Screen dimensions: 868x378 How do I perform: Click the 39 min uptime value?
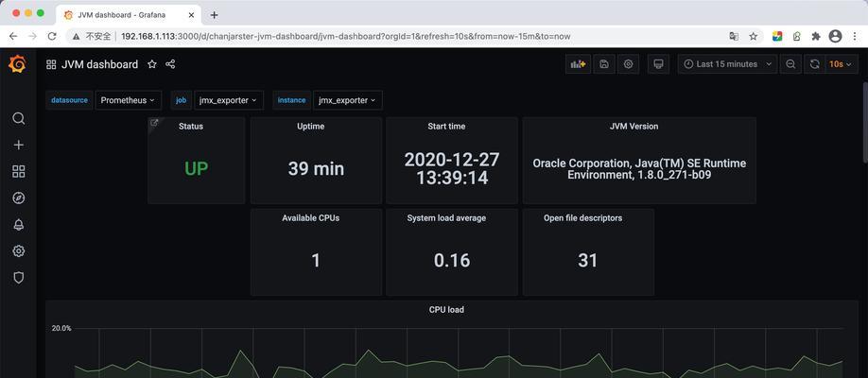(x=316, y=168)
